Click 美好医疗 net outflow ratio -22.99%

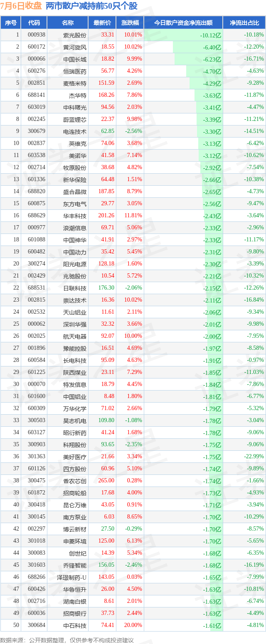(254, 457)
